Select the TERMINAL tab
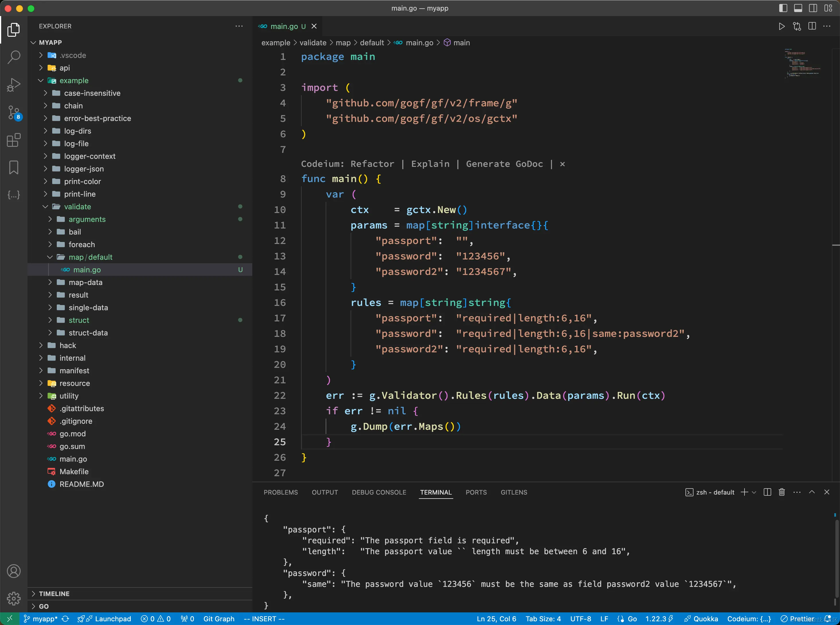Screen dimensions: 840x625 436,492
